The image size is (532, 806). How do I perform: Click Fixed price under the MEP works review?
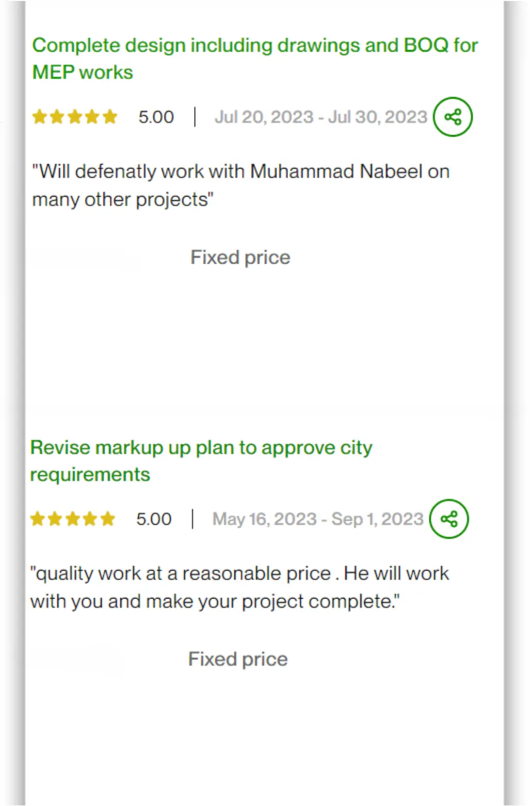pyautogui.click(x=240, y=257)
